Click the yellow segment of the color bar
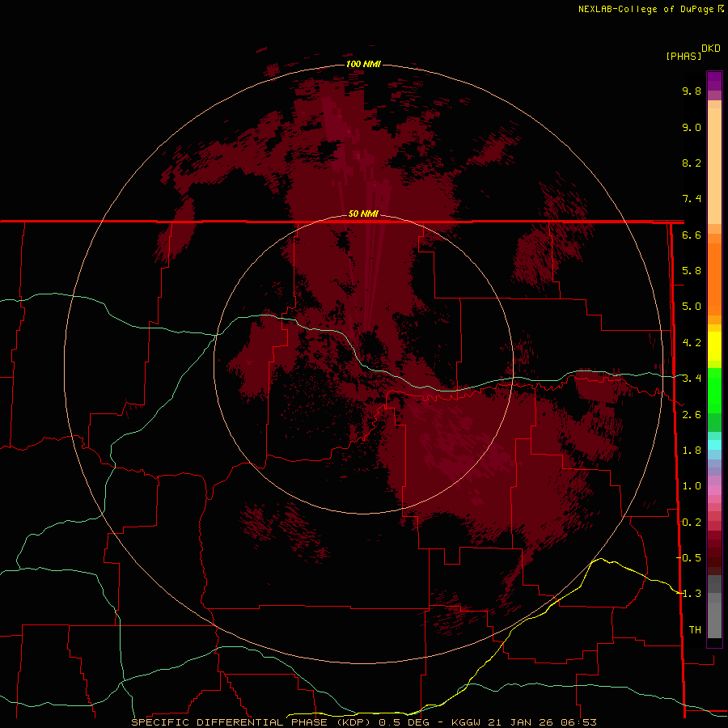The width and height of the screenshot is (728, 728). [x=714, y=346]
